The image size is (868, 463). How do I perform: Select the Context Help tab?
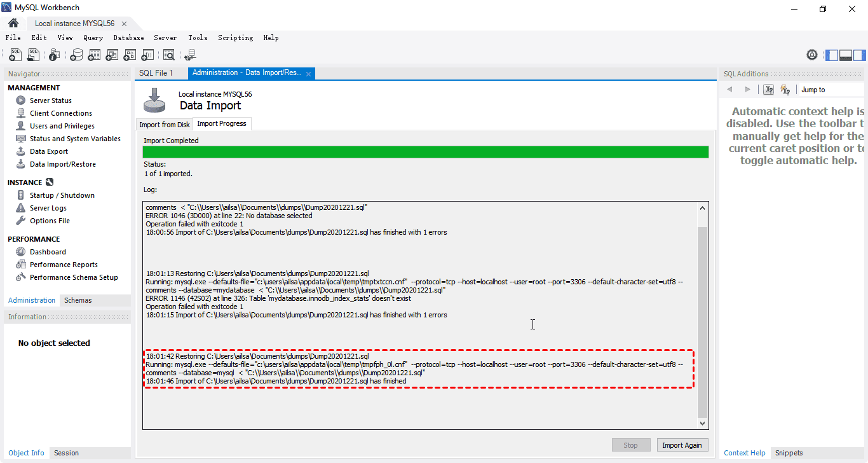point(745,453)
